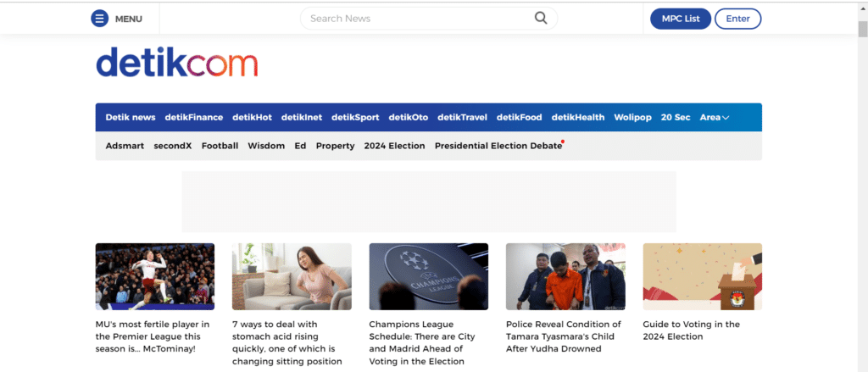The image size is (868, 372).
Task: Expand the Area dropdown chevron
Action: tap(726, 117)
